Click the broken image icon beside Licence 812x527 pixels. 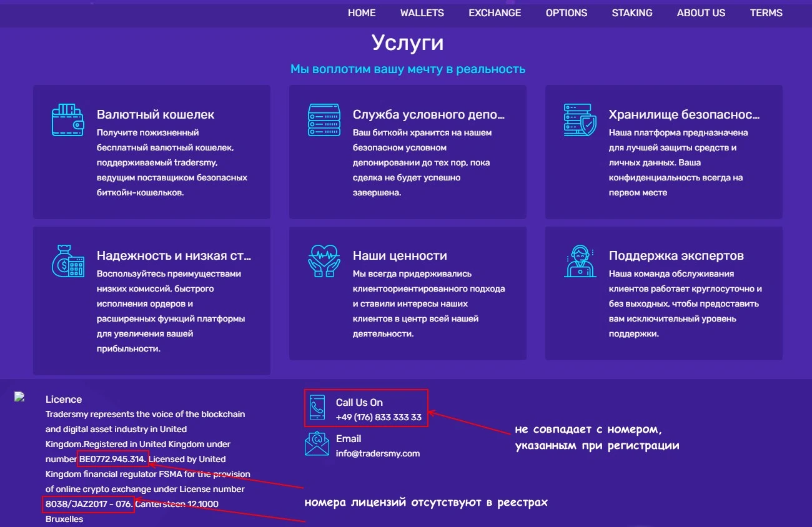click(x=19, y=397)
